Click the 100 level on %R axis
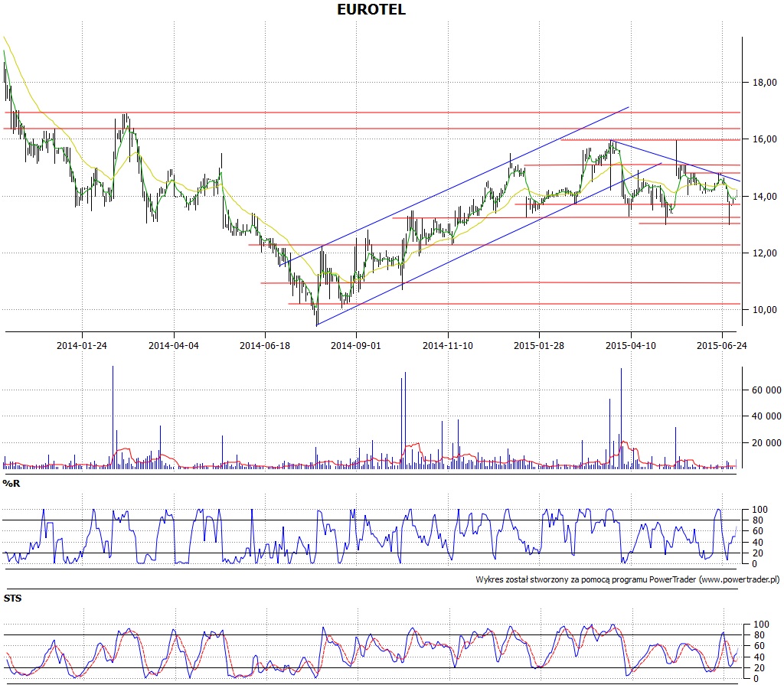 click(x=759, y=510)
